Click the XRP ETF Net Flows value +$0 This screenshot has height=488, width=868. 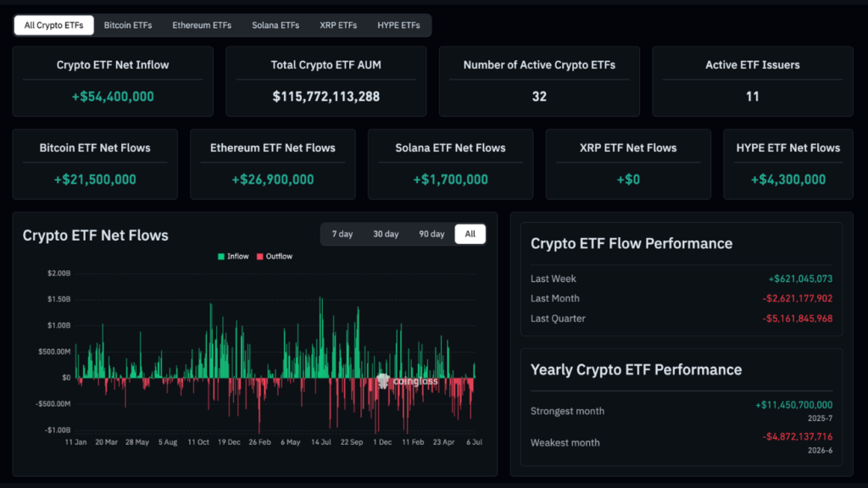pos(628,180)
